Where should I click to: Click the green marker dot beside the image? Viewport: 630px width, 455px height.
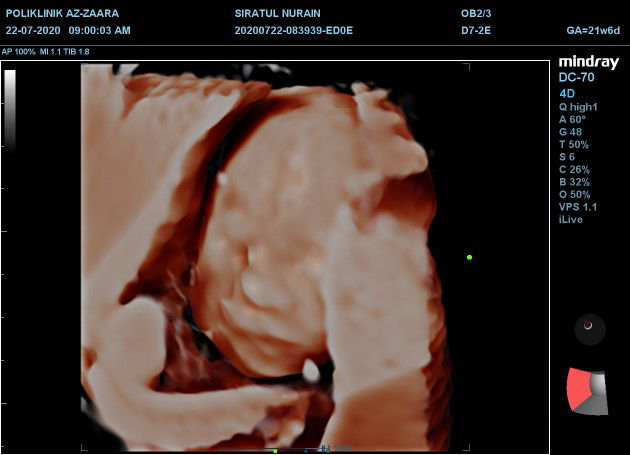pyautogui.click(x=469, y=257)
